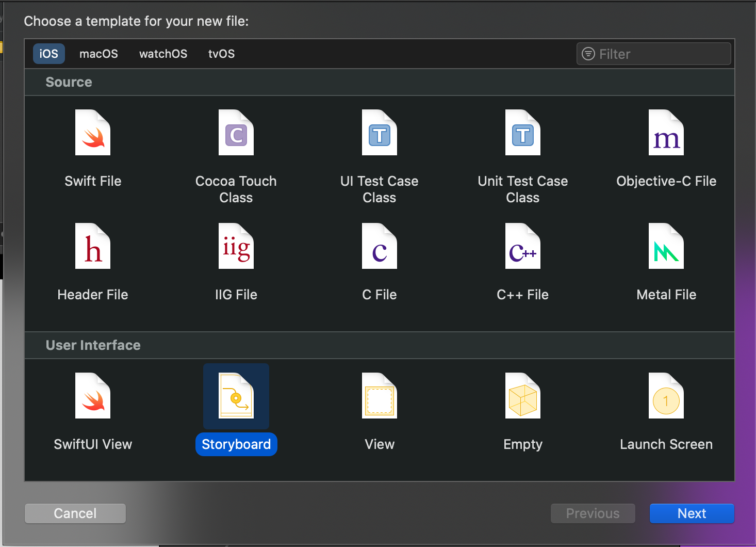This screenshot has height=547, width=756.
Task: Focus the Filter text field
Action: coord(654,54)
